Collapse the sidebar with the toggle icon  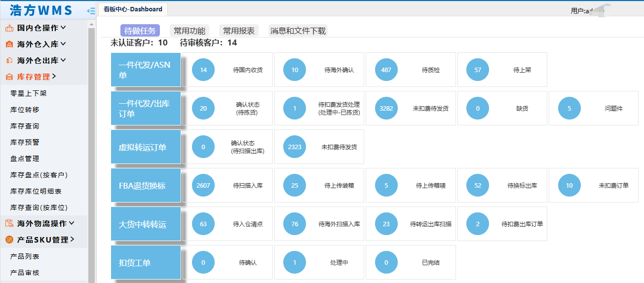tap(91, 10)
